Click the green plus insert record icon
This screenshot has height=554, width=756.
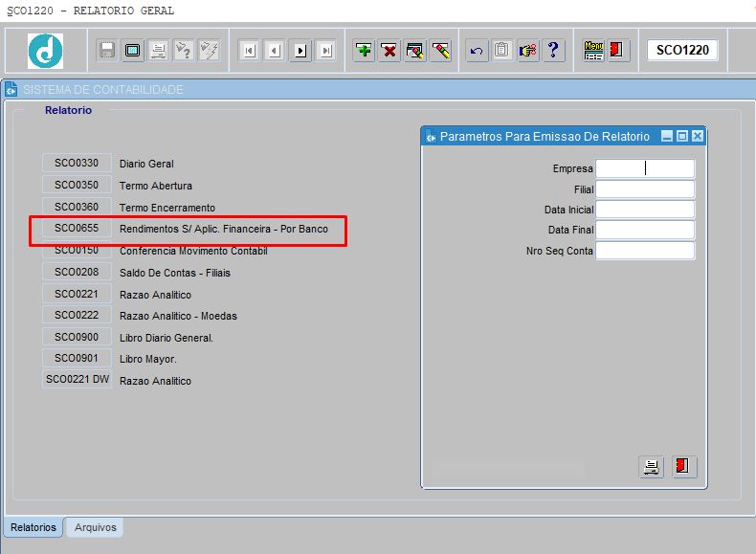click(x=364, y=50)
